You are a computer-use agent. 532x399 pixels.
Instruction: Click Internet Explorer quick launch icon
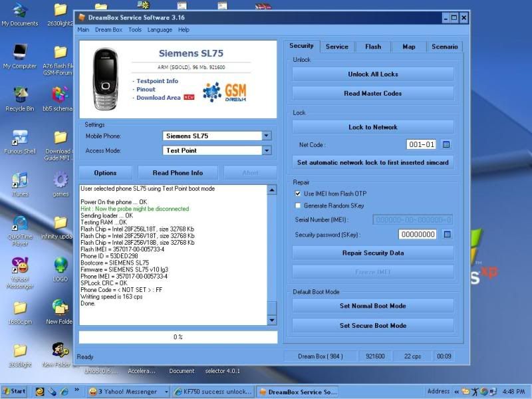64,392
